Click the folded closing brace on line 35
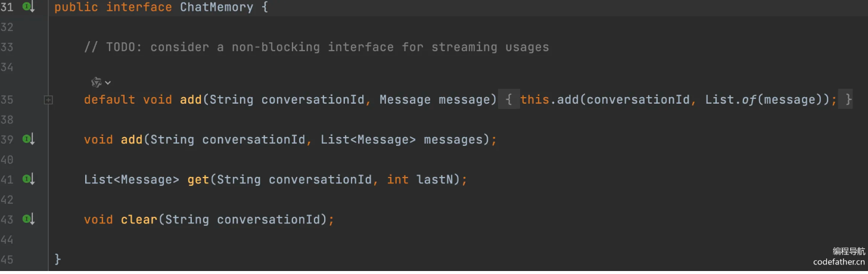This screenshot has width=868, height=274. [848, 100]
